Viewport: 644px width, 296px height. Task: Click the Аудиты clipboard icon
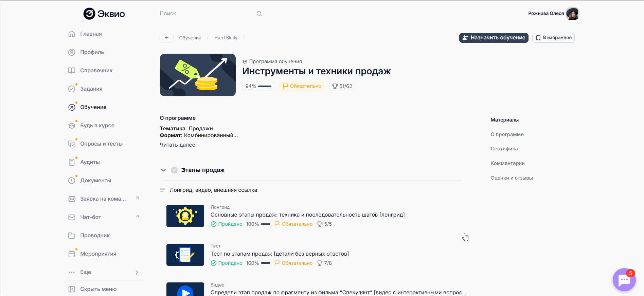click(72, 162)
